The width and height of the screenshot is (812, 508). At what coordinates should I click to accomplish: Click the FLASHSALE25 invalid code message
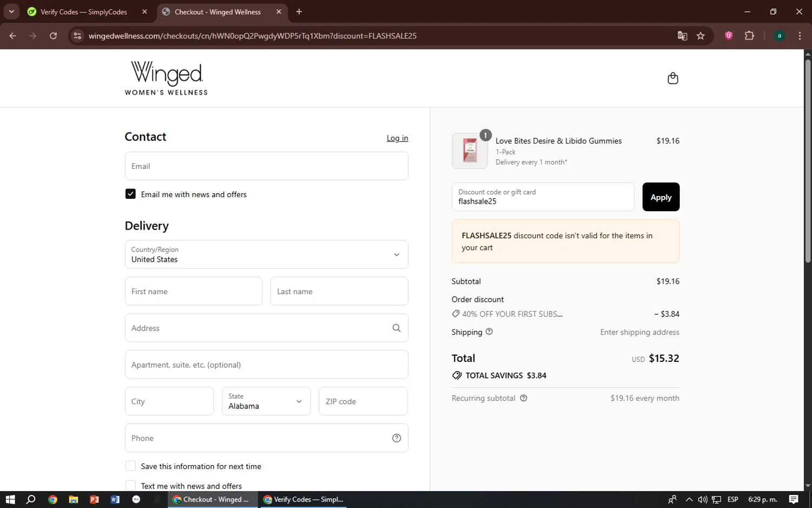point(566,242)
